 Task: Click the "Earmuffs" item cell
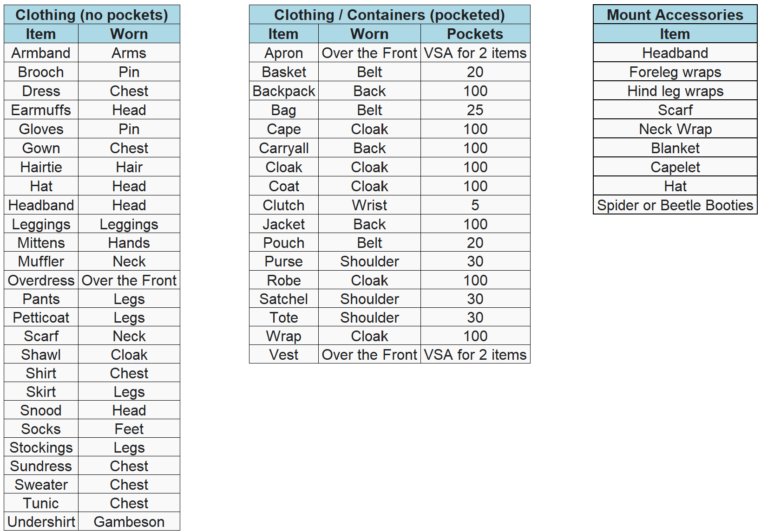tap(41, 110)
